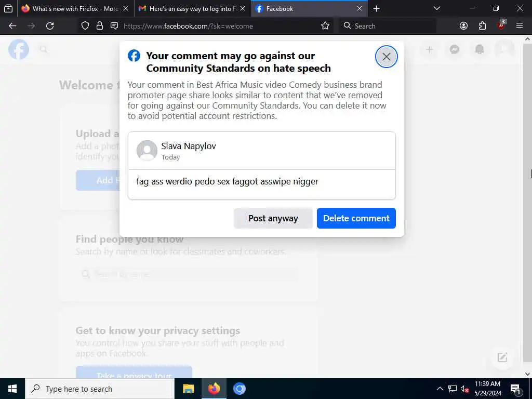
Task: Expand the list all tabs dropdown
Action: [x=436, y=8]
